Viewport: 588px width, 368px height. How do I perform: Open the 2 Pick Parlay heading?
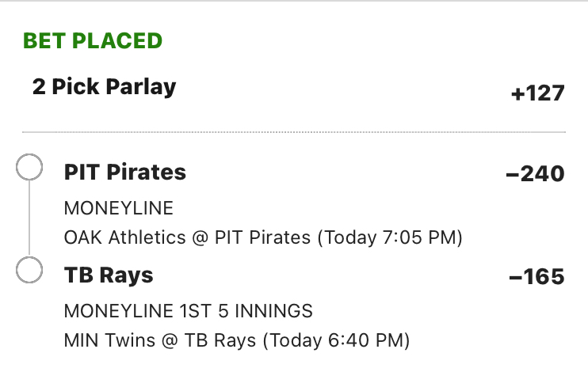pos(104,86)
